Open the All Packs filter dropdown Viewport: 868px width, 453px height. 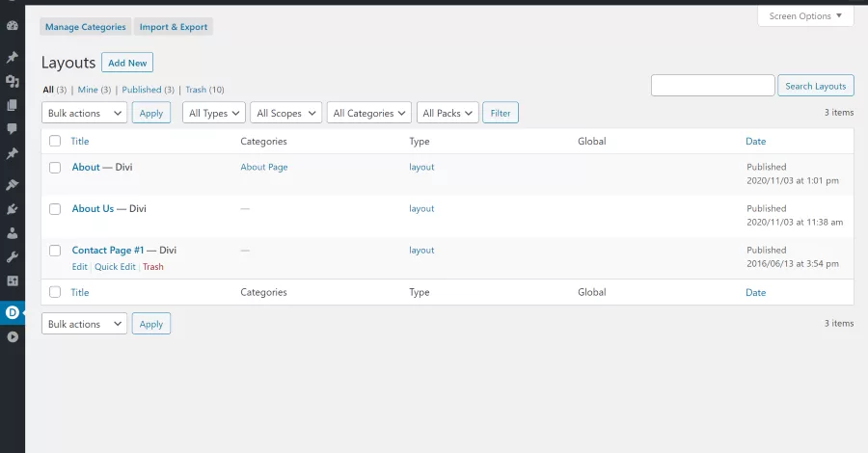[x=448, y=113]
